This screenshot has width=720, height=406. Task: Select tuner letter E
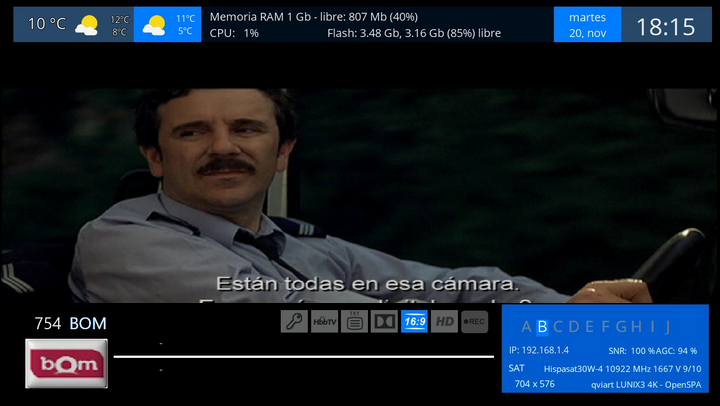[x=590, y=327]
